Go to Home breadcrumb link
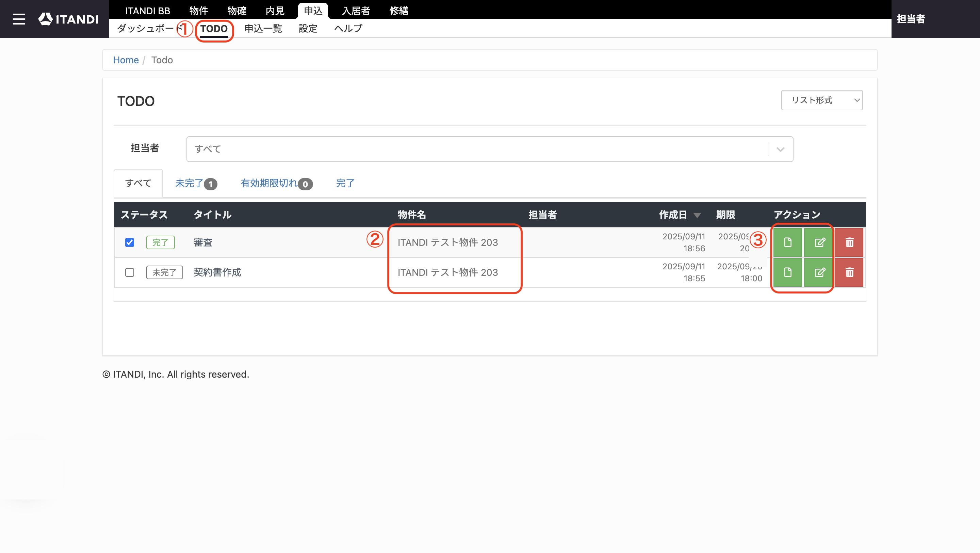The image size is (980, 553). click(x=126, y=60)
